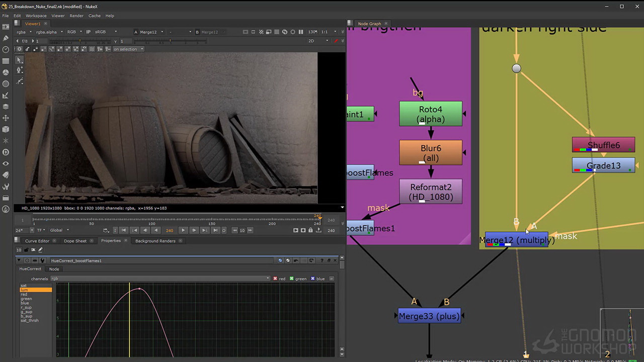Click the Play backward button

click(156, 230)
